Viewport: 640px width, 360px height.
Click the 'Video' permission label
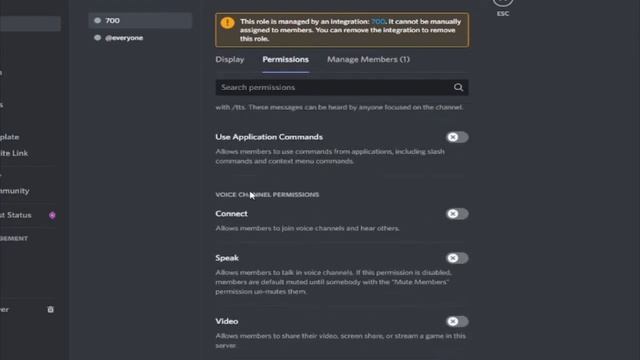pyautogui.click(x=227, y=321)
